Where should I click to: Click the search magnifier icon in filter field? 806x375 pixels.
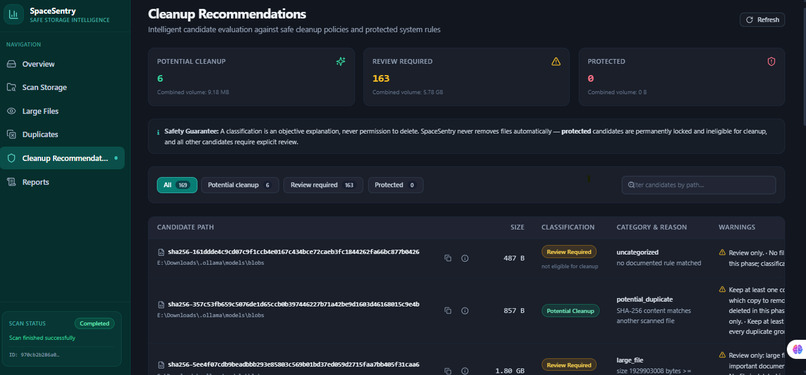pos(631,185)
